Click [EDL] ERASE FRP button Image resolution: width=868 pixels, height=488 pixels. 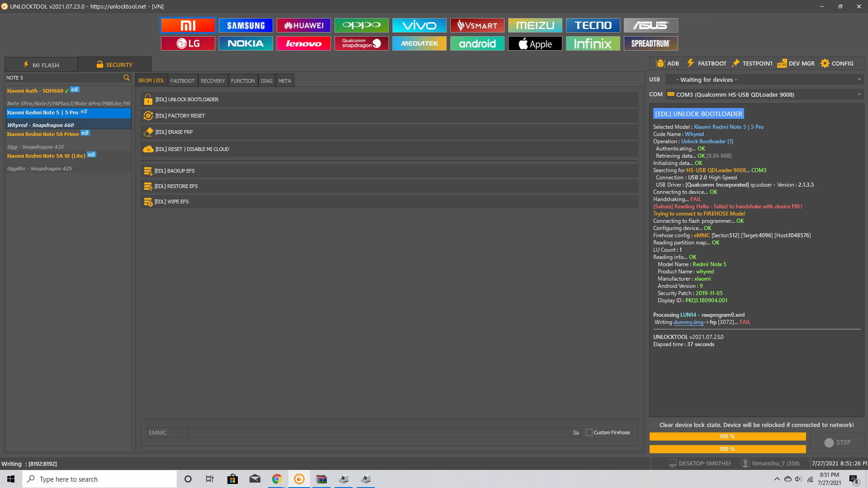[x=389, y=132]
